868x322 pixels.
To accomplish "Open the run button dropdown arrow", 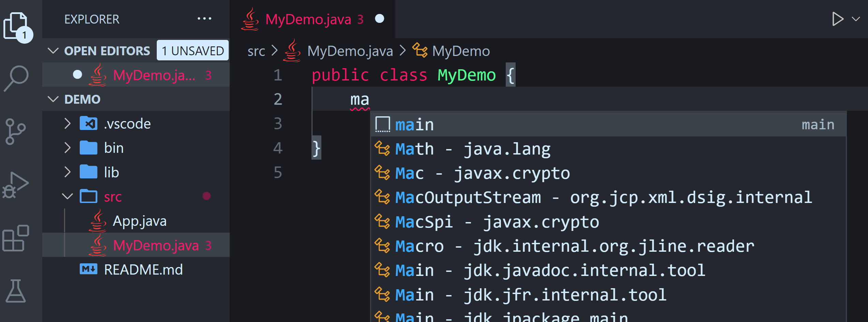I will coord(856,19).
